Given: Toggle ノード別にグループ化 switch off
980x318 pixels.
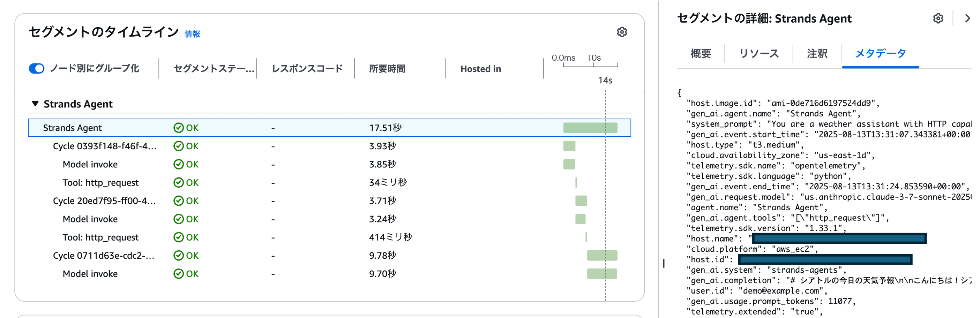Looking at the screenshot, I should 37,68.
